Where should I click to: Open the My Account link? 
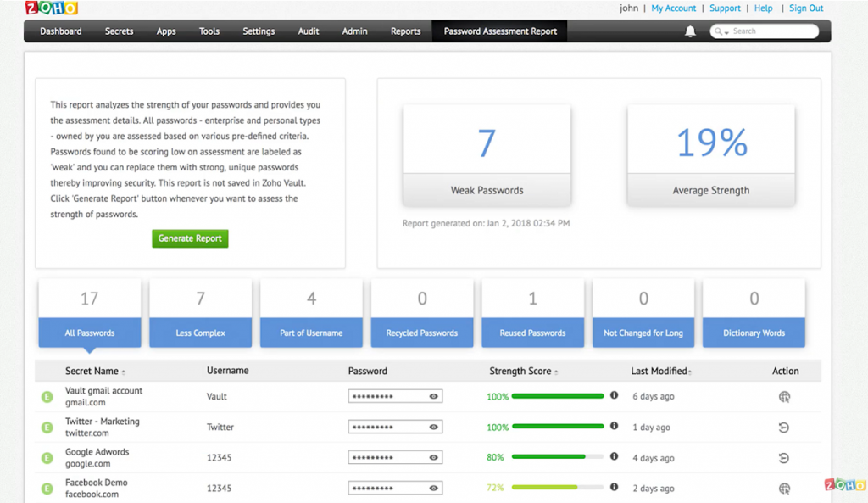click(673, 8)
